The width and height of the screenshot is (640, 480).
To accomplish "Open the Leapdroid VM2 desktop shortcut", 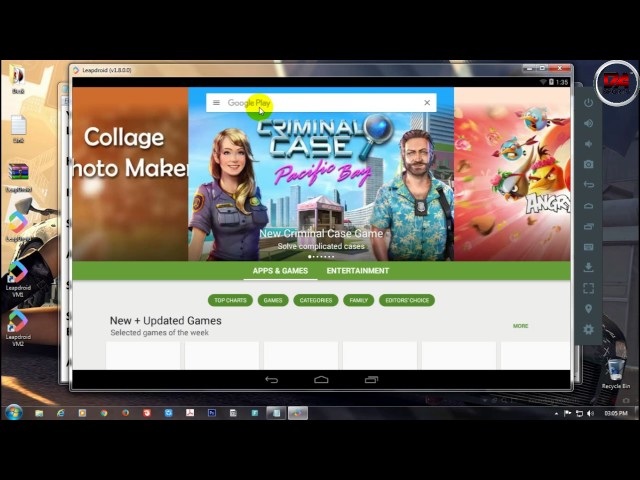I will [x=18, y=329].
